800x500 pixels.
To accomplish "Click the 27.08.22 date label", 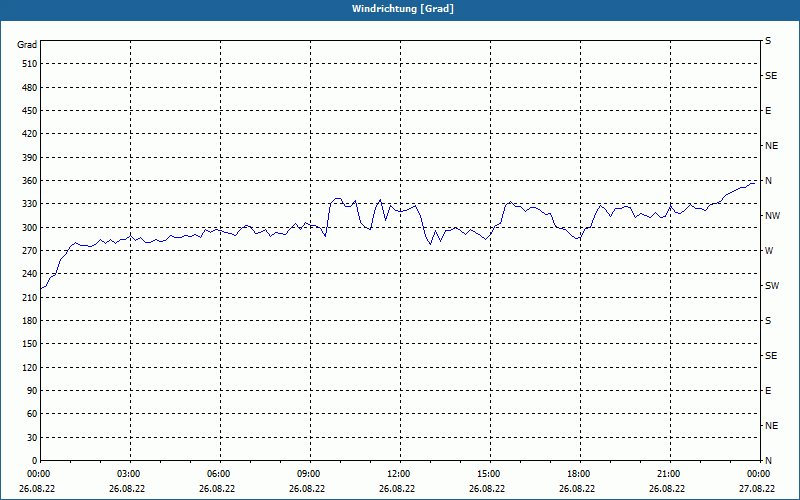I will (757, 489).
